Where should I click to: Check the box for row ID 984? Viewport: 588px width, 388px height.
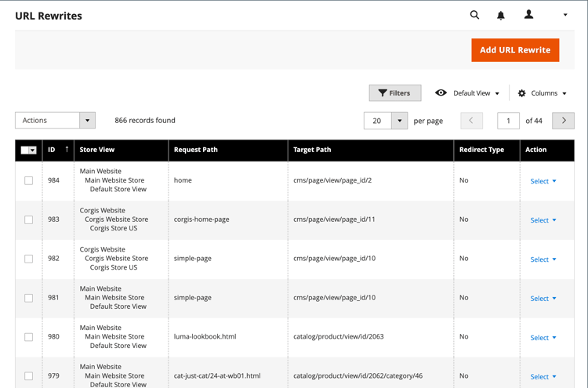[28, 181]
